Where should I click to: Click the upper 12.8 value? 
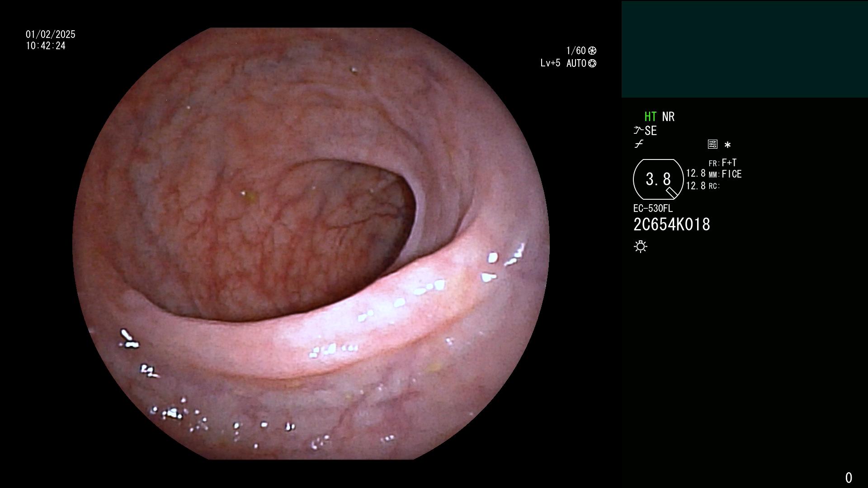(696, 173)
